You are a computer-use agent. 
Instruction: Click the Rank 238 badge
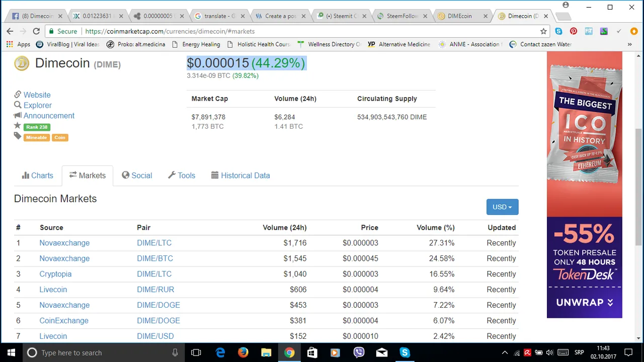(37, 127)
